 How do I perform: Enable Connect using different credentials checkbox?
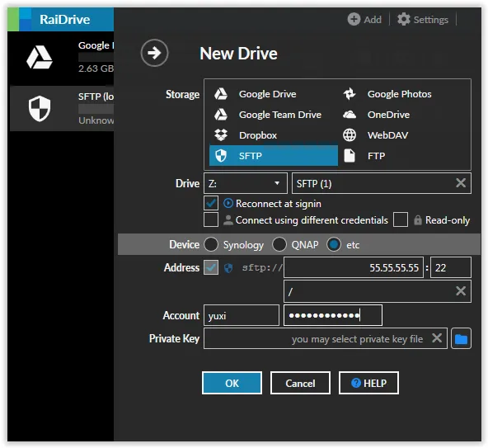(211, 219)
